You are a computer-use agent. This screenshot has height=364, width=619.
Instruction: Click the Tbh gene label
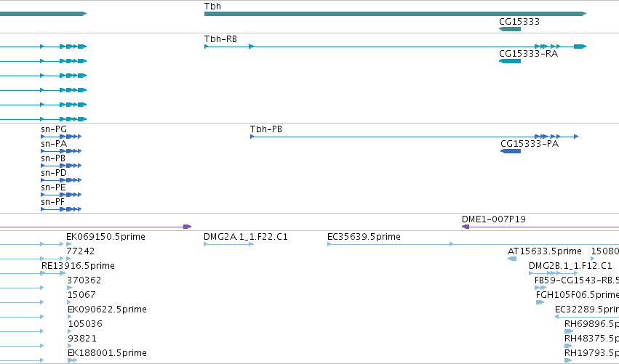tap(212, 7)
